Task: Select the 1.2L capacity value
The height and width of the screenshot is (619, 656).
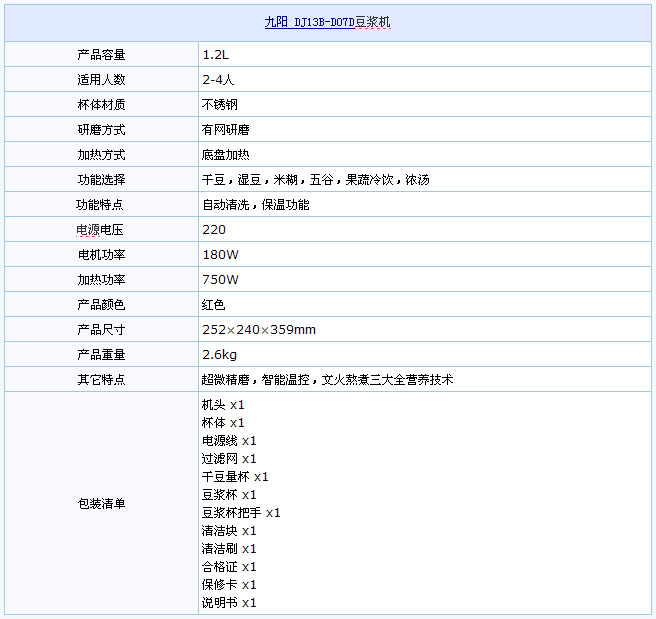Action: (215, 54)
